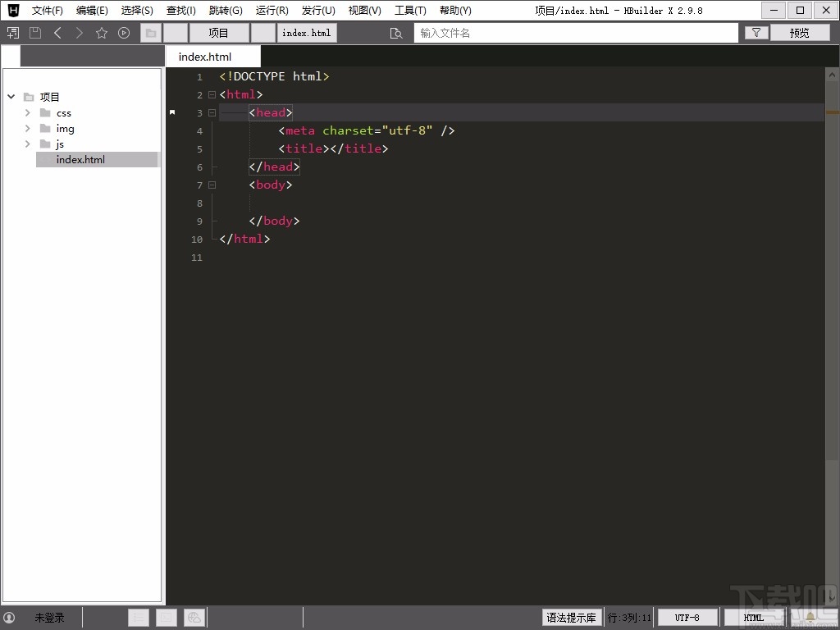The height and width of the screenshot is (630, 840).
Task: Open the terminal icon in status bar
Action: point(166,618)
